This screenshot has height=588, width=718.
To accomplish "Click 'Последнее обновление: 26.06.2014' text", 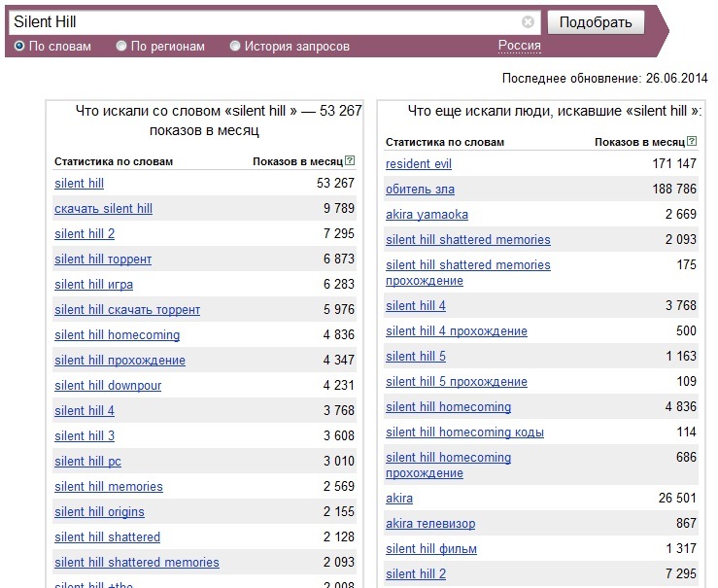I will [x=605, y=79].
